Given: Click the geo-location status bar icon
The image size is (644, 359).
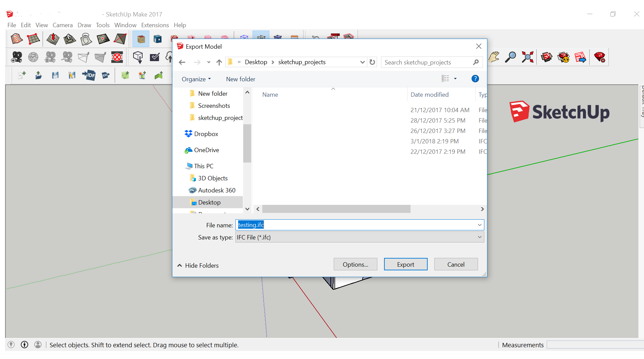Looking at the screenshot, I should coord(11,345).
